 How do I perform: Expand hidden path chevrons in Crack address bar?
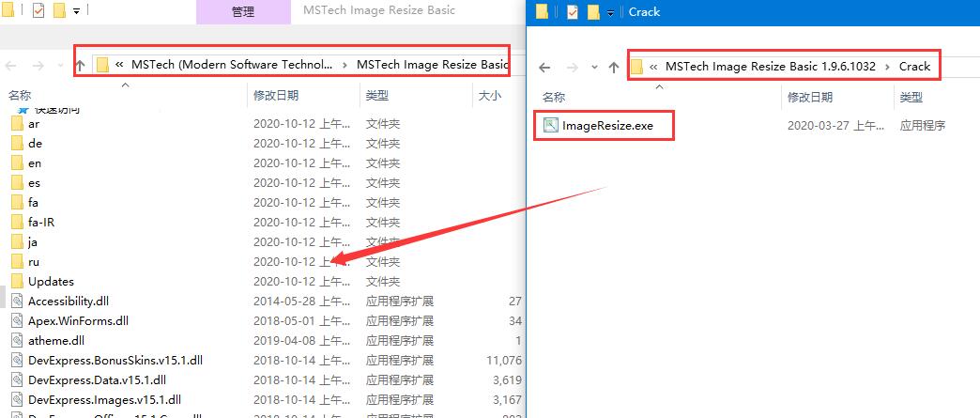pos(653,67)
